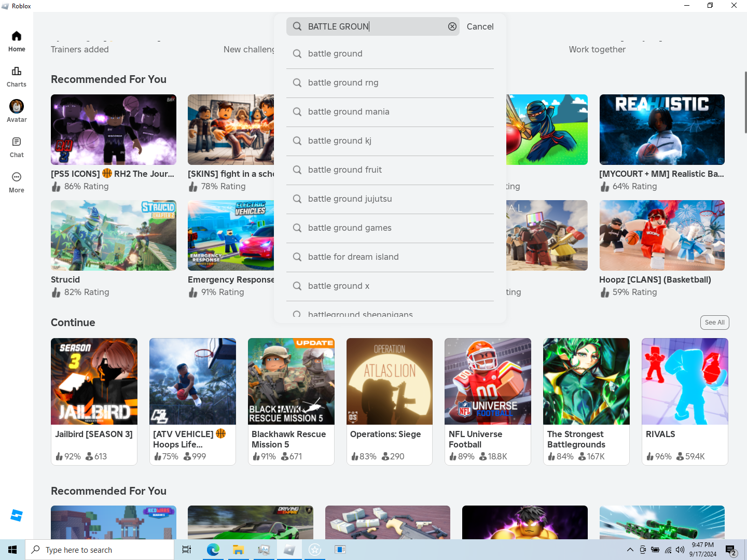
Task: Click 'Operations: Siege' title text
Action: click(x=385, y=434)
